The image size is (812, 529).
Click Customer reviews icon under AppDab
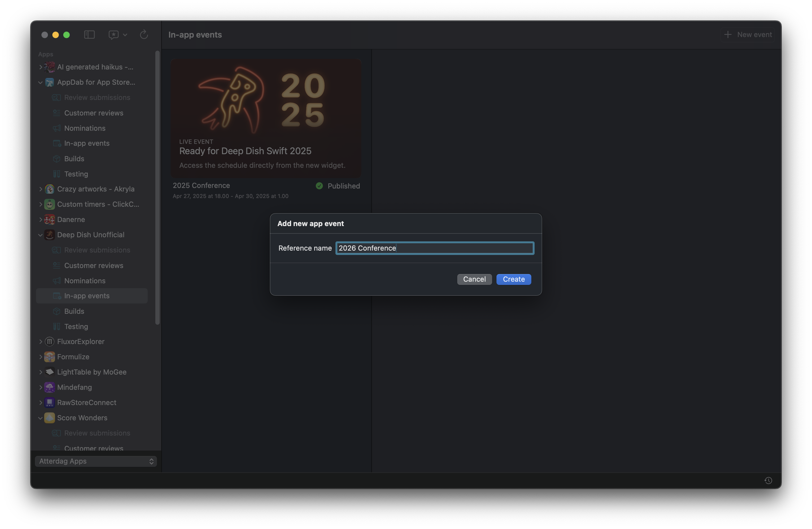(x=57, y=113)
